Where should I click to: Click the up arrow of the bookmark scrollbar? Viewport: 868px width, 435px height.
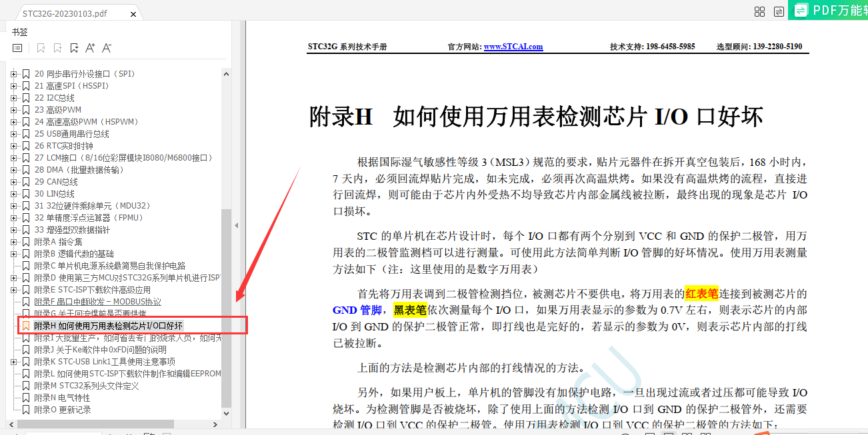click(x=226, y=74)
